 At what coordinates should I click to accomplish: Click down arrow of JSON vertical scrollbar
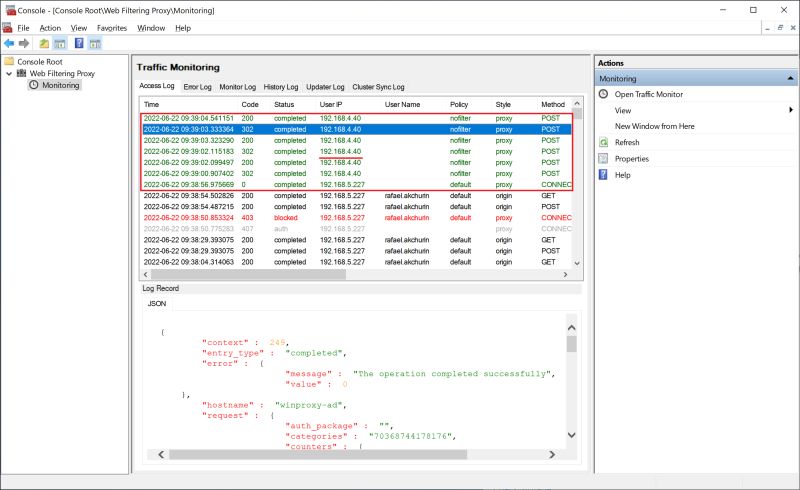(571, 435)
